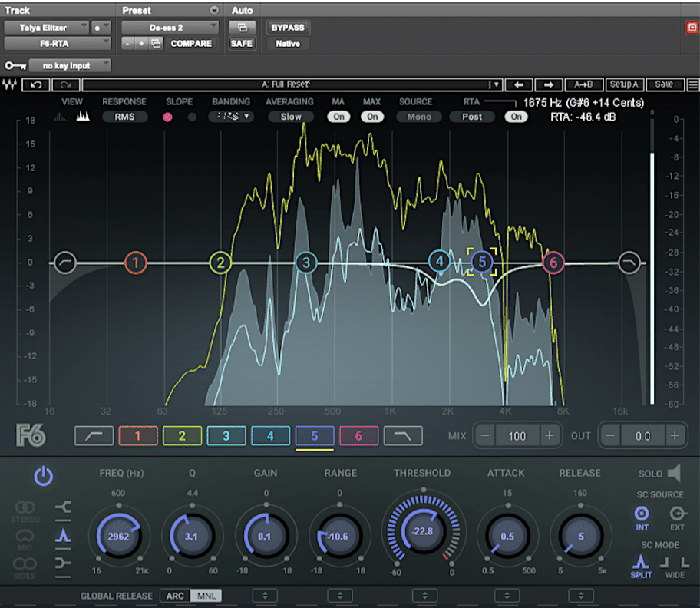Click the undo arrow button
700x608 pixels.
(x=36, y=84)
